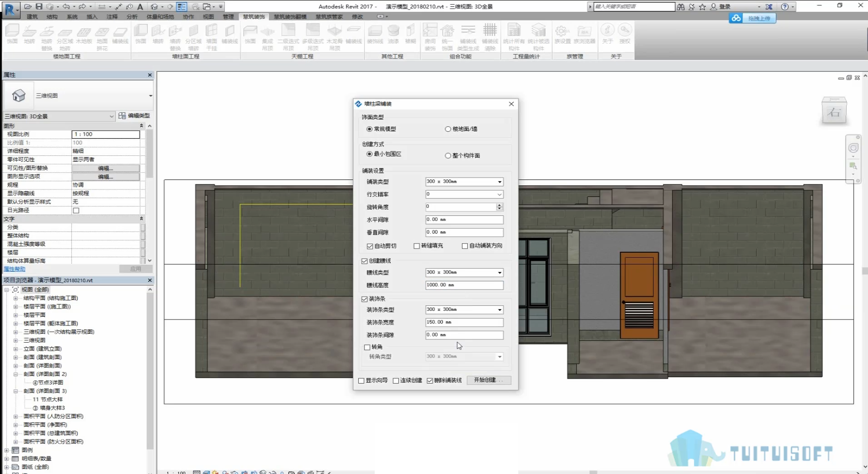Viewport: 868px width, 474px height.
Task: Open the 视图 ribbon tab
Action: [x=208, y=17]
